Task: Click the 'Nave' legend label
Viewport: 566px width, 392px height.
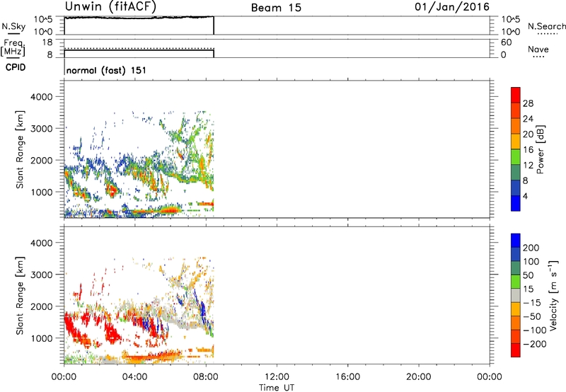Action: click(x=538, y=50)
